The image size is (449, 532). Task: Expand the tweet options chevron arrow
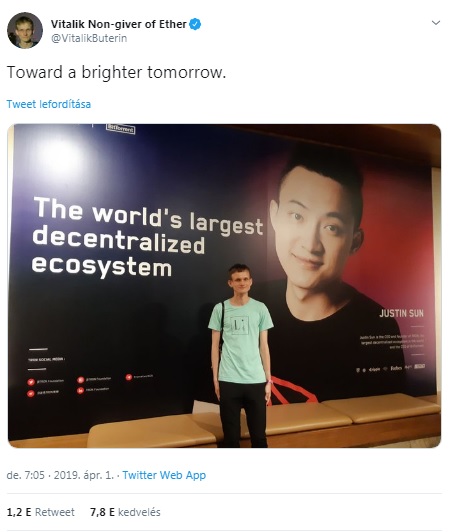tap(436, 23)
